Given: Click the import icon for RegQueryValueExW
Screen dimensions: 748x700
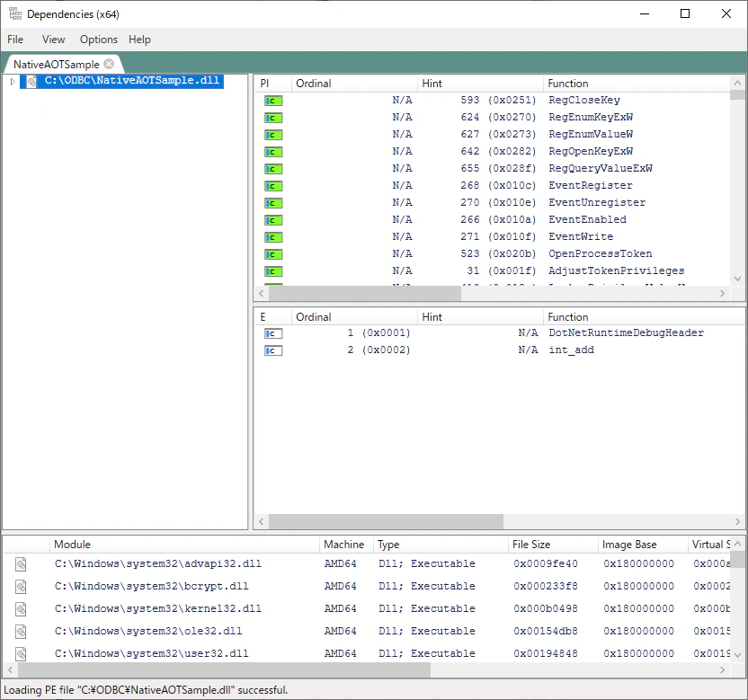Looking at the screenshot, I should coord(273,169).
